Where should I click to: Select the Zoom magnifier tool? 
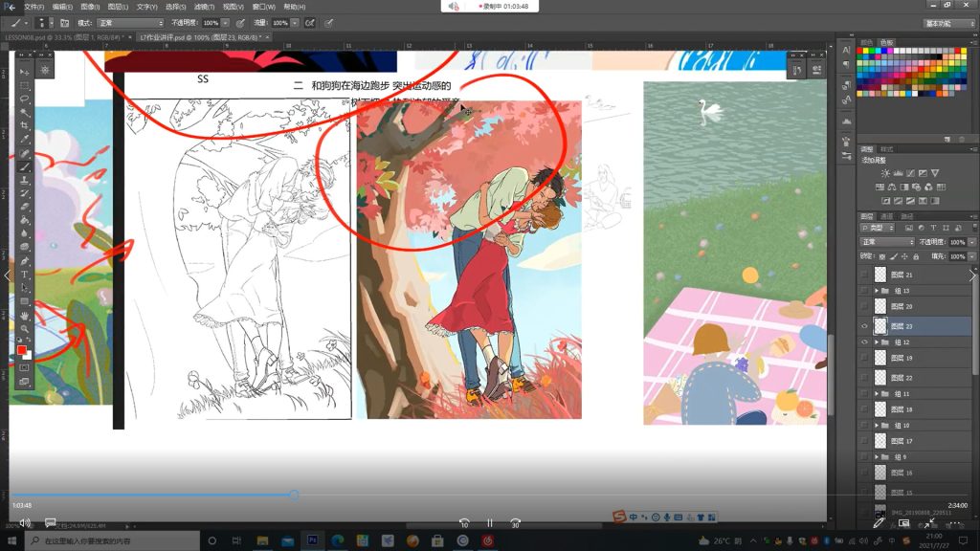pyautogui.click(x=25, y=328)
